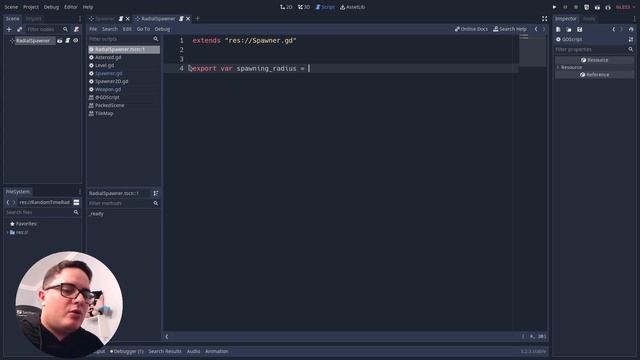
Task: Open the Editor menu
Action: tap(71, 7)
